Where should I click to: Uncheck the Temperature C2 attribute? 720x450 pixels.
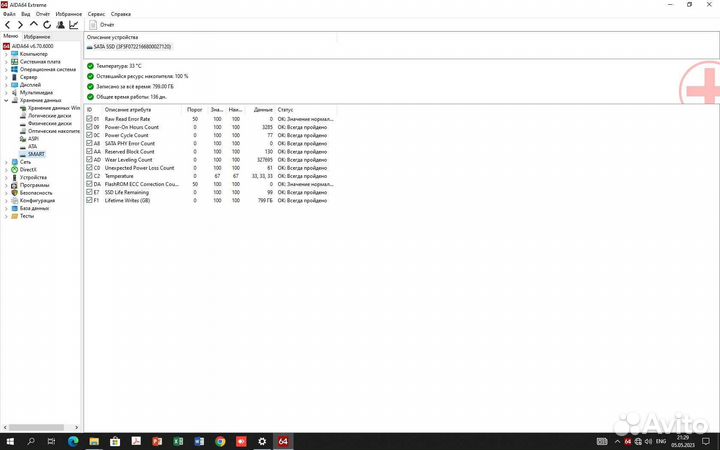(x=89, y=176)
